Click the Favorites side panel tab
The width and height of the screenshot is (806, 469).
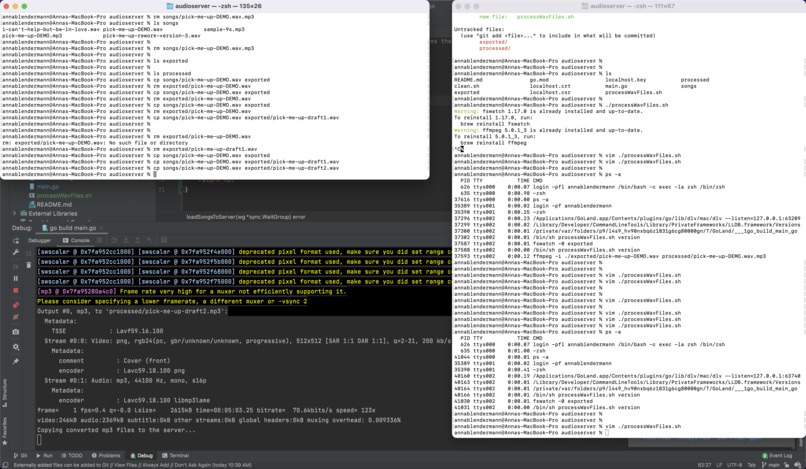pyautogui.click(x=5, y=431)
